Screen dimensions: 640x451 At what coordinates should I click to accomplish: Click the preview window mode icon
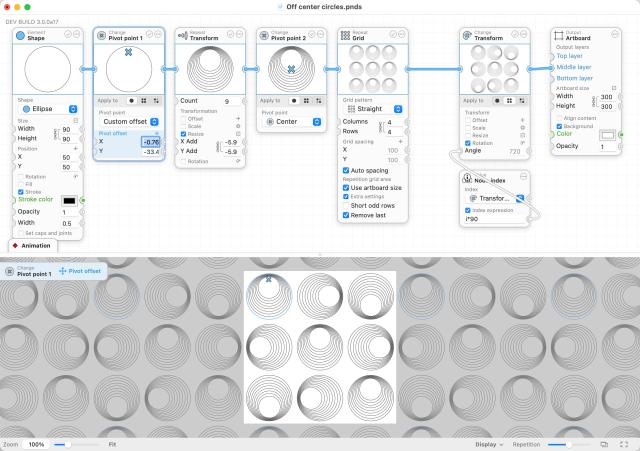[604, 444]
